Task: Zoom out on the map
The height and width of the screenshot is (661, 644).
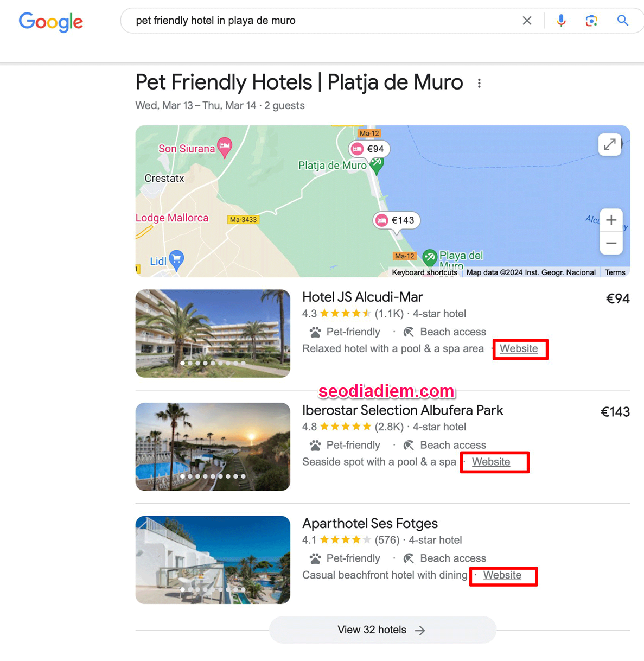Action: (611, 243)
